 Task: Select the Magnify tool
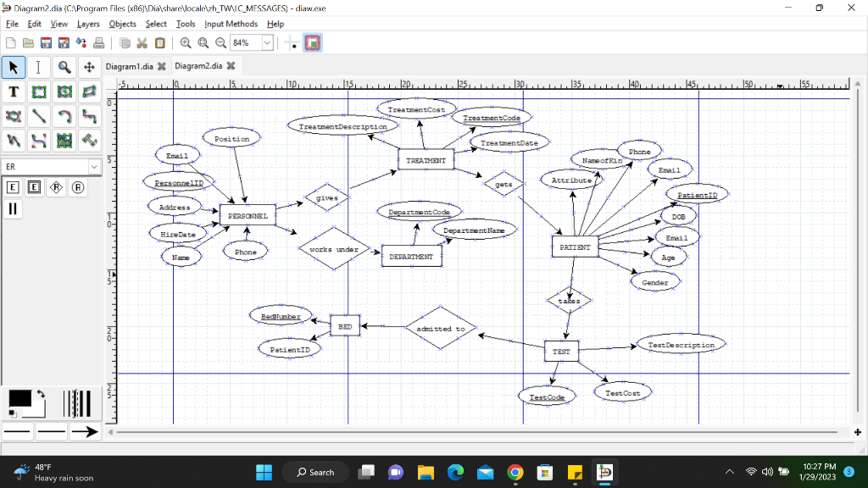point(64,67)
